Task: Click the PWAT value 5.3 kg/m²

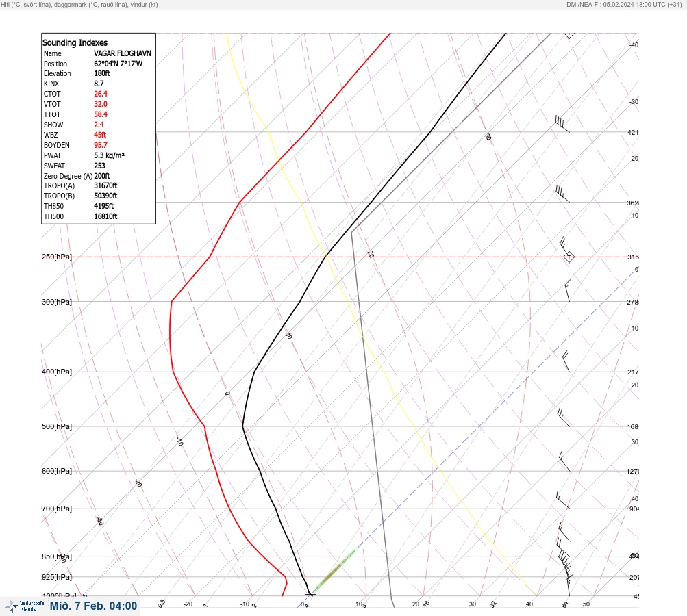Action: [x=109, y=155]
